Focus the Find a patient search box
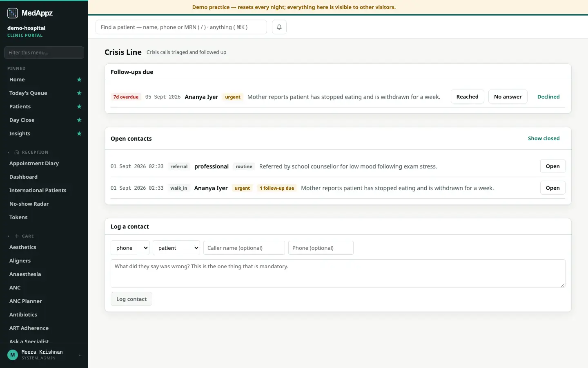 181,27
